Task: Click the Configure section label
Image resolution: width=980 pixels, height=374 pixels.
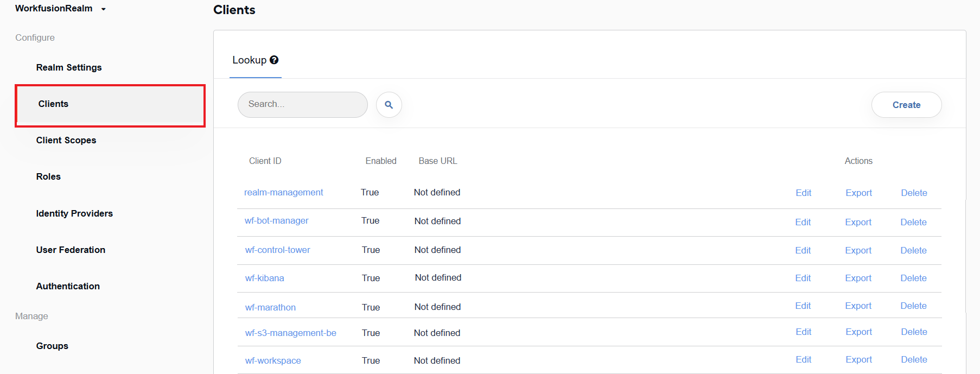Action: coord(35,37)
